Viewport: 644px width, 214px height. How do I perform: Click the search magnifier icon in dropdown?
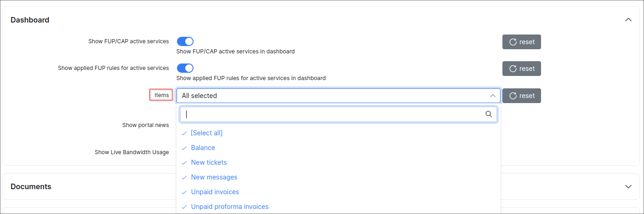489,114
